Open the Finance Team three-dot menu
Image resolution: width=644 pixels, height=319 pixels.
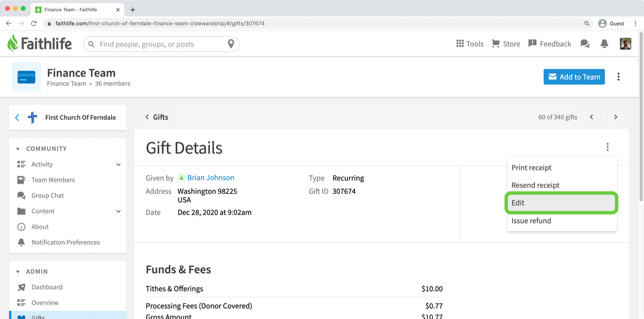pos(619,77)
